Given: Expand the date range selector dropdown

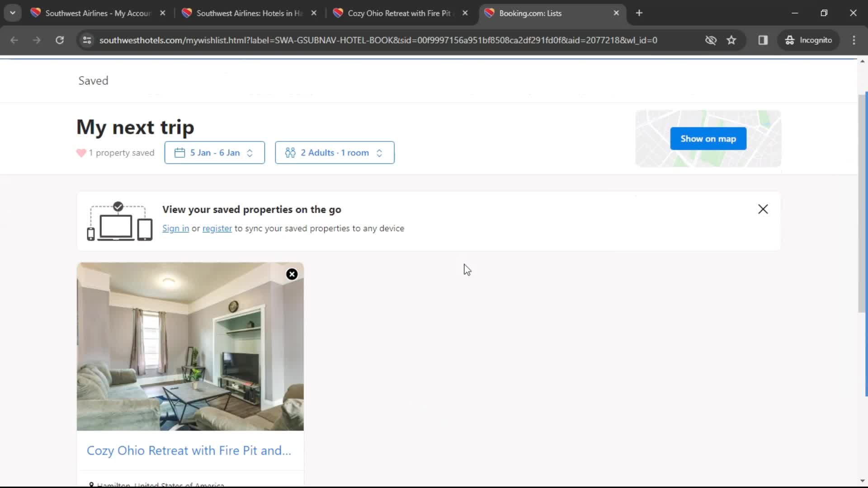Looking at the screenshot, I should click(x=214, y=153).
